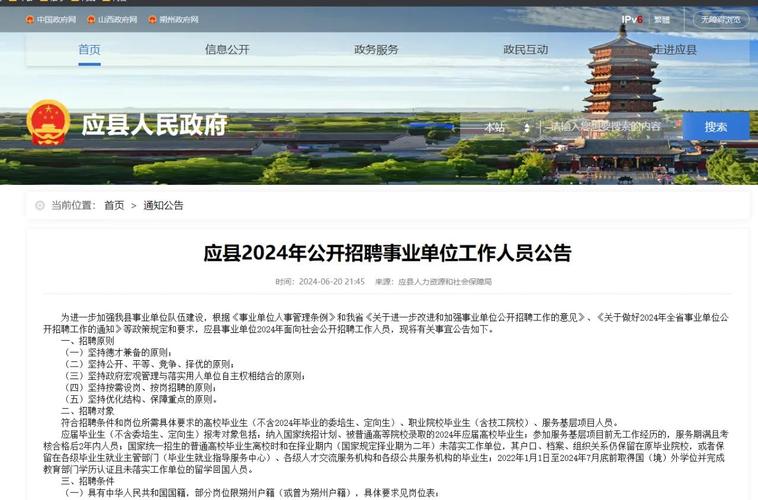This screenshot has width=758, height=500.
Task: Open the 朔州政府网 link
Action: (179, 20)
